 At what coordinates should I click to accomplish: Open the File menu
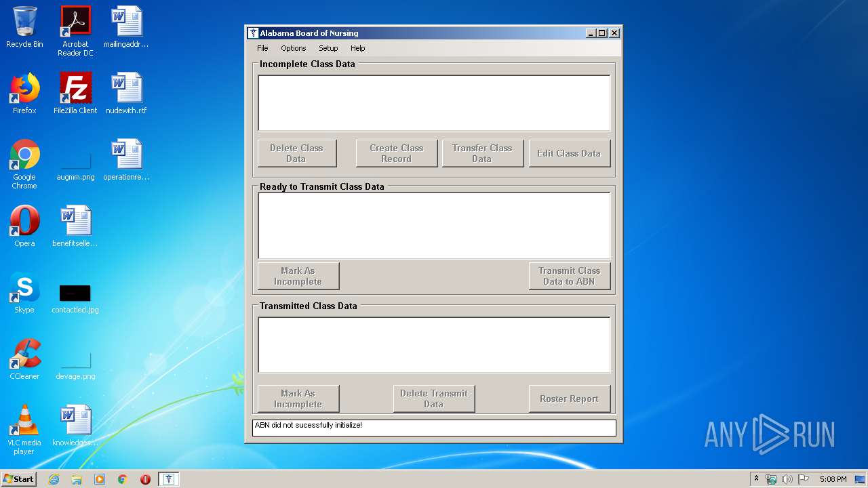(262, 48)
